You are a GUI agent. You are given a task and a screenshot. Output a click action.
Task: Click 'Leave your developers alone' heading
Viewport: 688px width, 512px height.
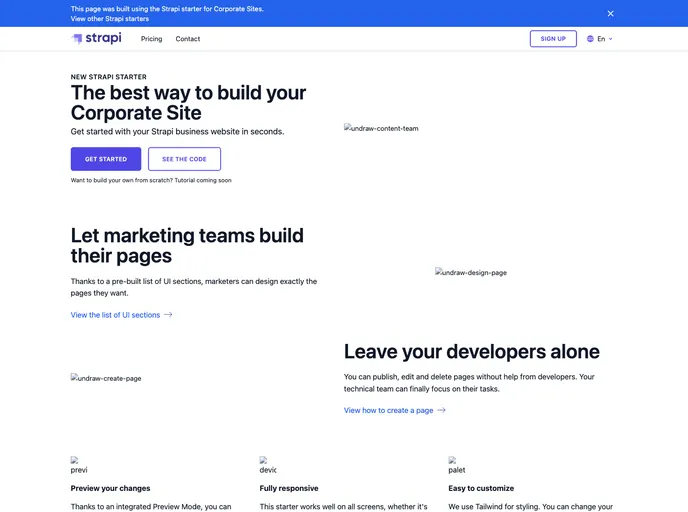[472, 351]
